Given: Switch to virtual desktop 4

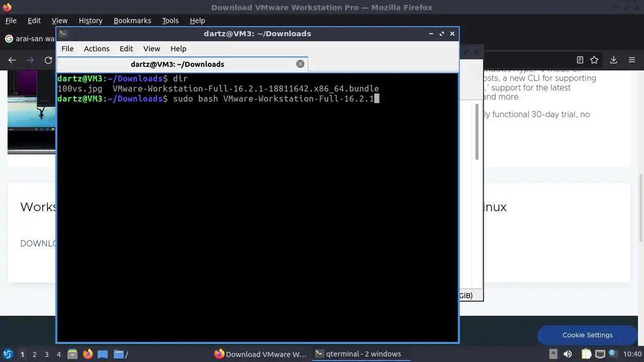Looking at the screenshot, I should click(x=58, y=354).
